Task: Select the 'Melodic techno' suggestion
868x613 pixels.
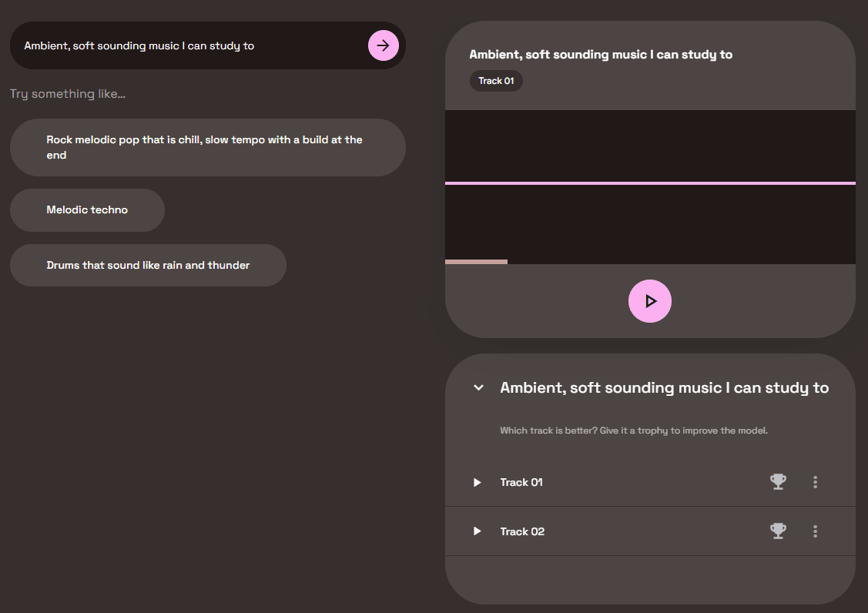Action: 87,210
